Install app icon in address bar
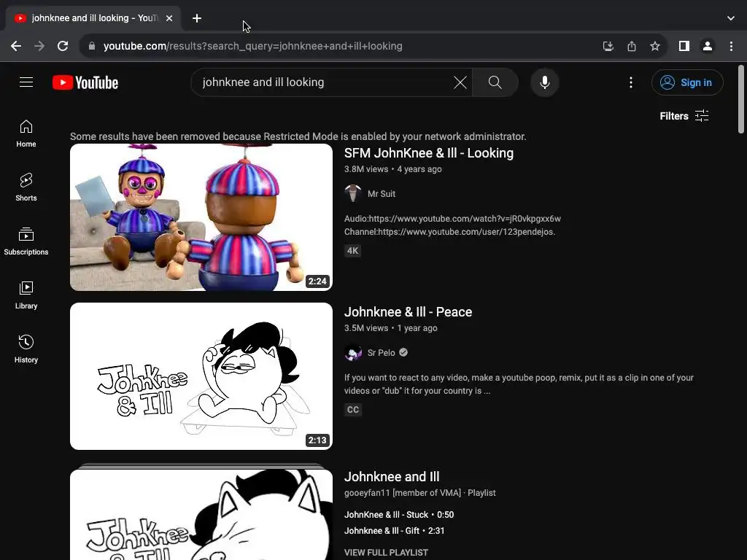Screen dimensions: 747x560 pos(608,46)
